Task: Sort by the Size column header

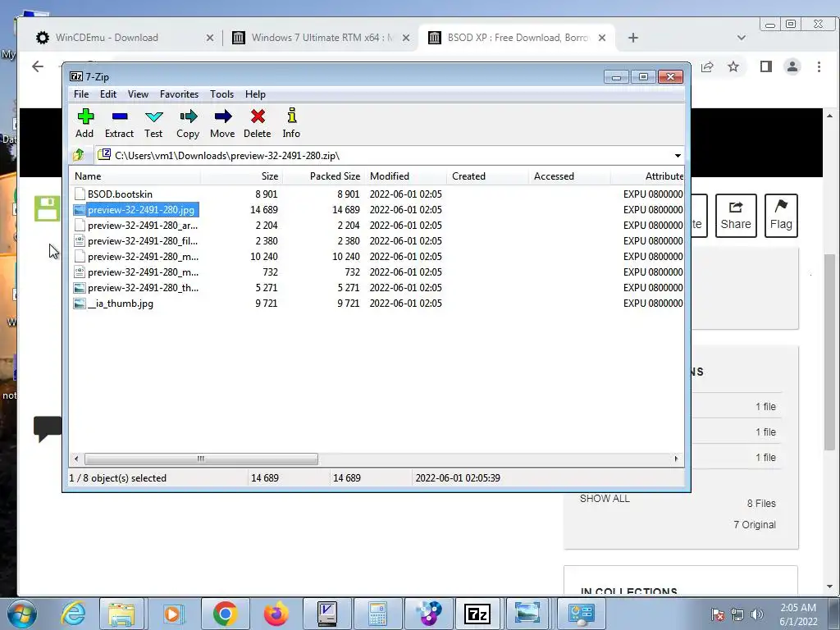Action: click(242, 176)
